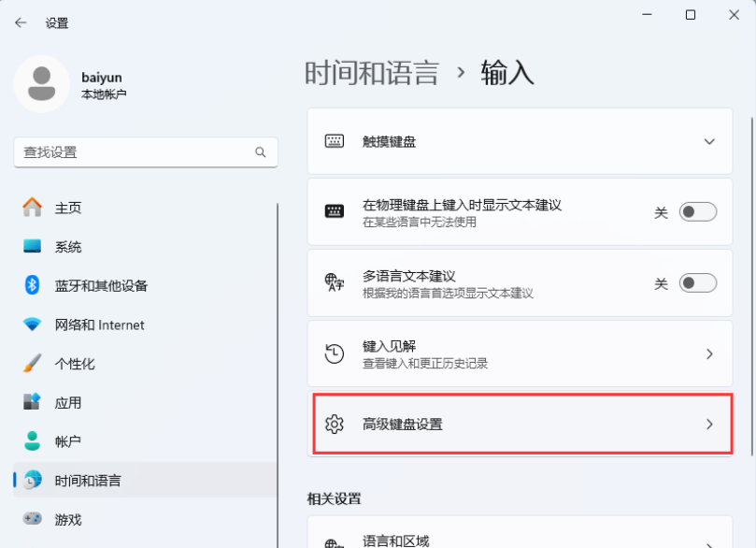Click the back arrow button
Screen dimensions: 756x548
pyautogui.click(x=21, y=22)
